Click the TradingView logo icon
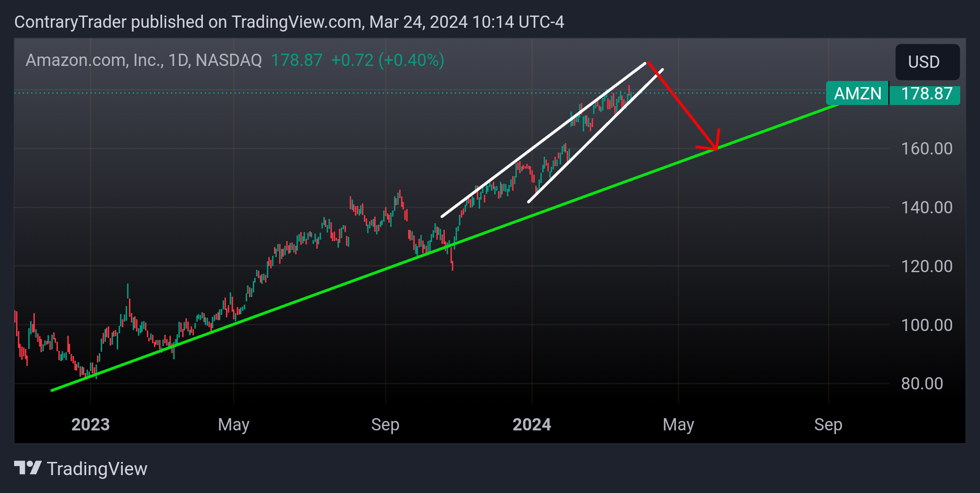Viewport: 980px width, 493px height. (x=28, y=468)
